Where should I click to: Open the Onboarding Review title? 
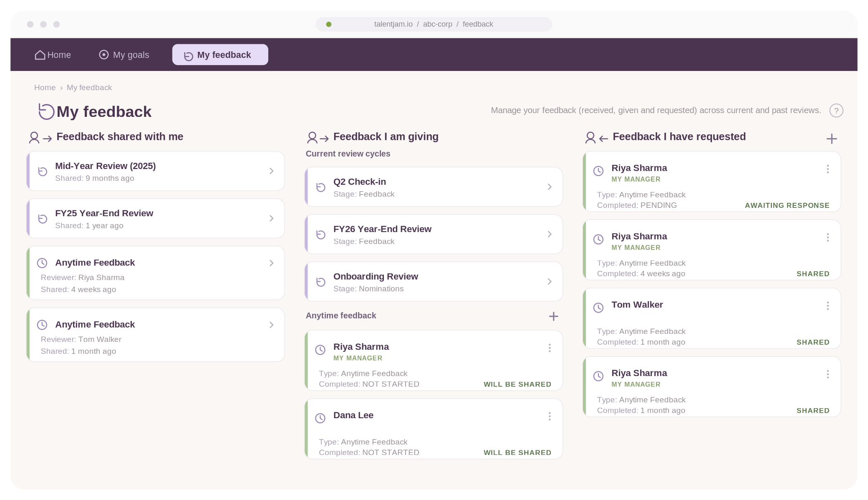click(x=376, y=276)
